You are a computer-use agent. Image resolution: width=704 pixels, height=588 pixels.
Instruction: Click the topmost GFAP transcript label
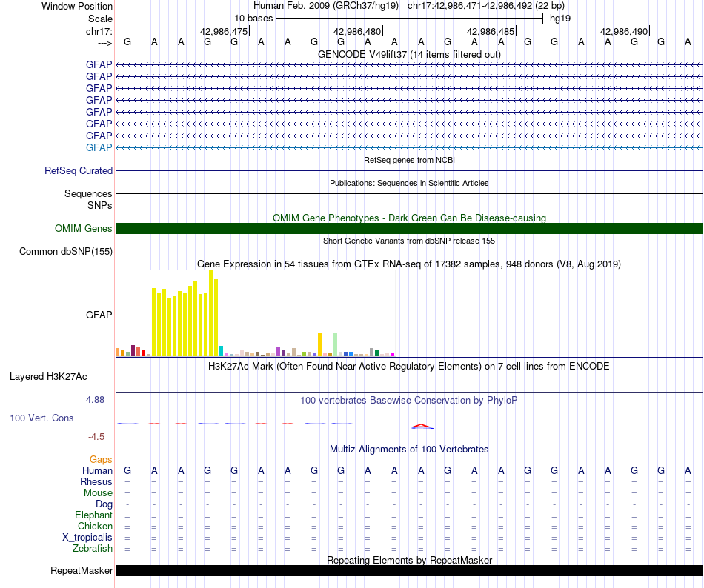pyautogui.click(x=99, y=64)
